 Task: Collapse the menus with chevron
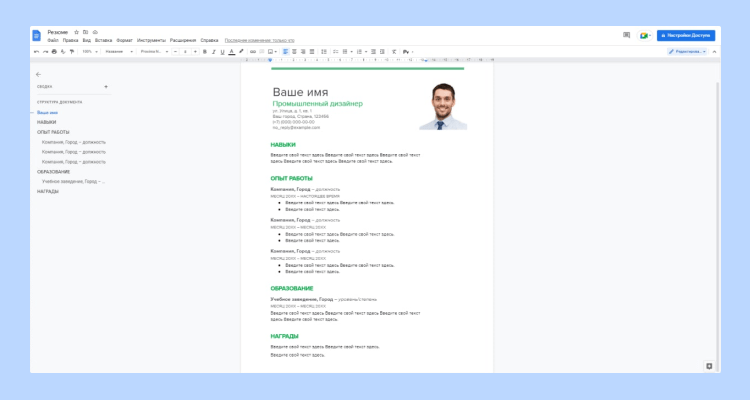[x=715, y=52]
